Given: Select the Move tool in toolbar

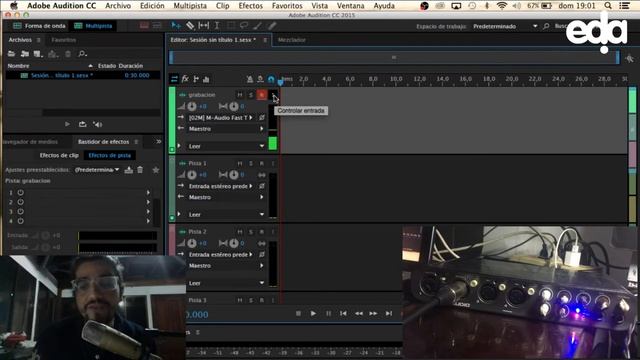Looking at the screenshot, I should [x=176, y=26].
